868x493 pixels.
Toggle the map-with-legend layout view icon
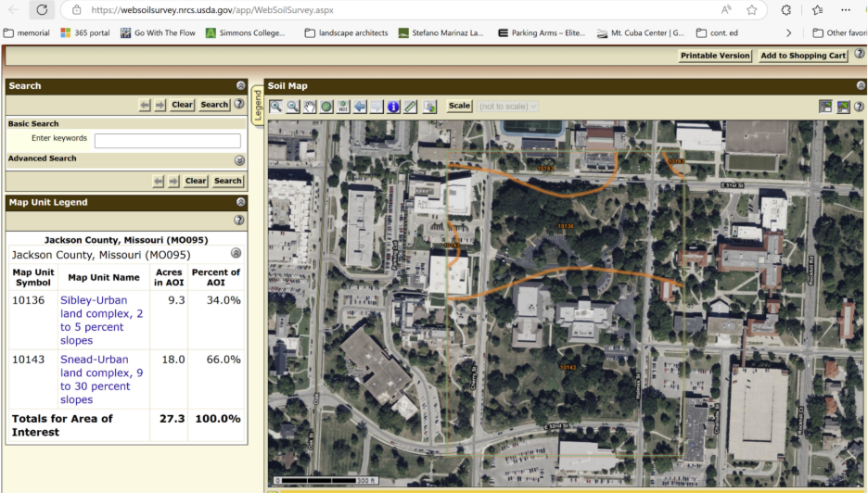(x=825, y=107)
